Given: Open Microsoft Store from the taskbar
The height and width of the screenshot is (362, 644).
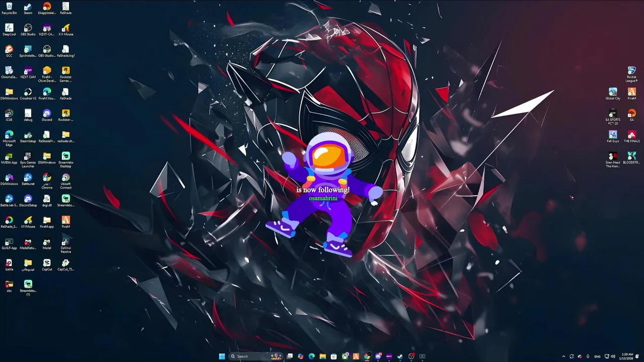Looking at the screenshot, I should point(334,356).
